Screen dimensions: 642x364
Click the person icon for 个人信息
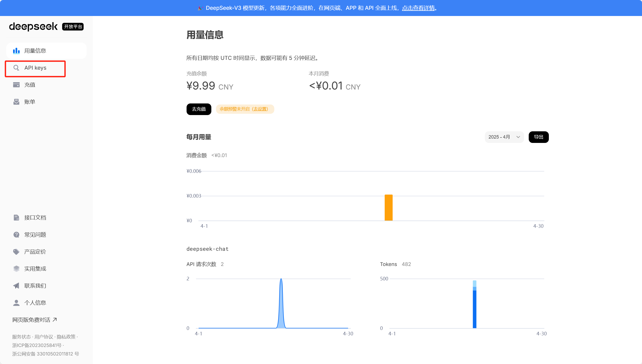pyautogui.click(x=16, y=303)
